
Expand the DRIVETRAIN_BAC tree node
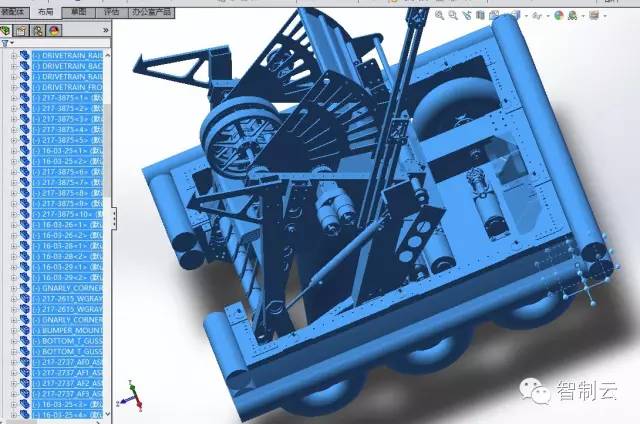[x=14, y=66]
